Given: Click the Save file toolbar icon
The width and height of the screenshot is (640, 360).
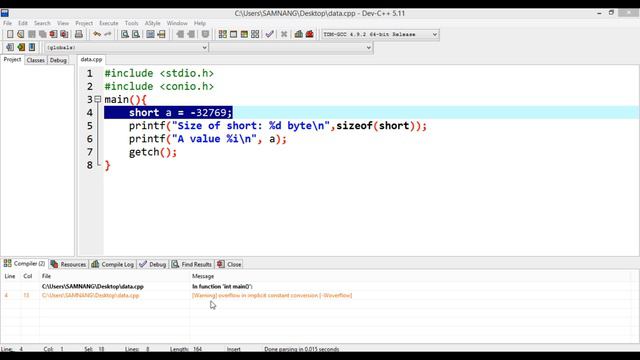Looking at the screenshot, I should tap(32, 34).
